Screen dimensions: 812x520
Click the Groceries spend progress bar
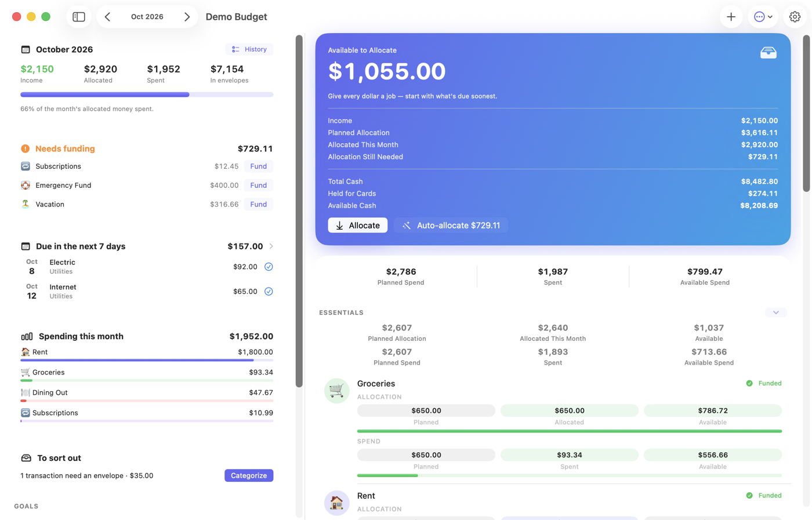coord(570,475)
